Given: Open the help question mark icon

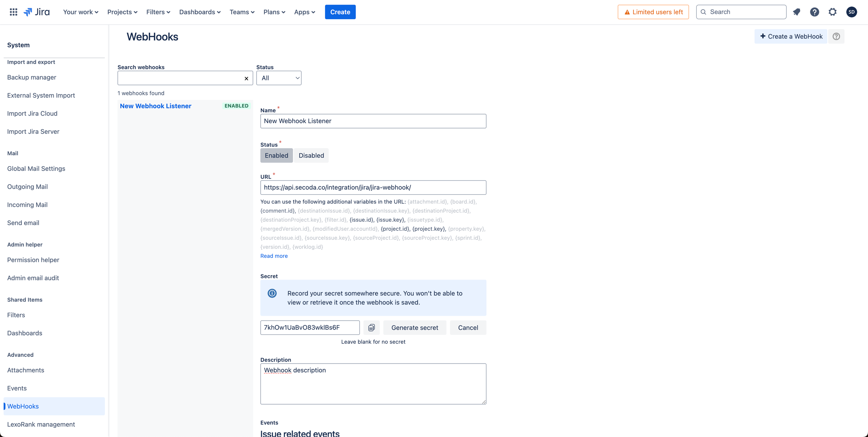Looking at the screenshot, I should (x=815, y=12).
